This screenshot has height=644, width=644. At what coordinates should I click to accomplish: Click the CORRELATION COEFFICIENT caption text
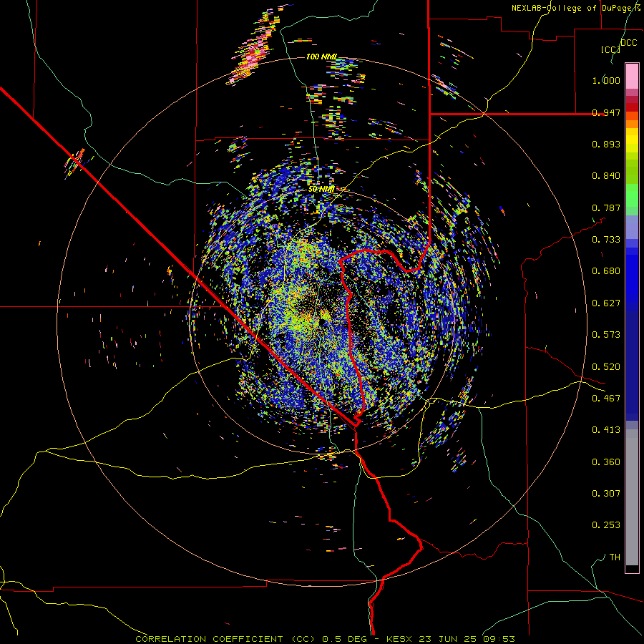point(209,639)
